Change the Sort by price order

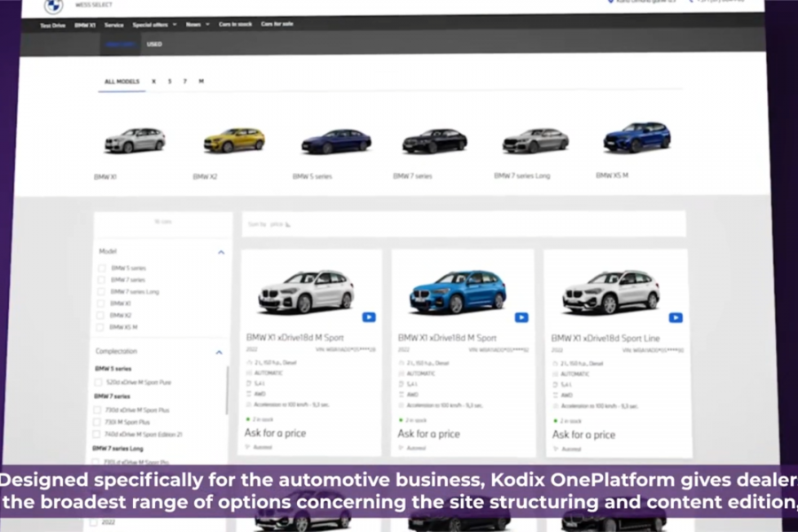coord(269,224)
